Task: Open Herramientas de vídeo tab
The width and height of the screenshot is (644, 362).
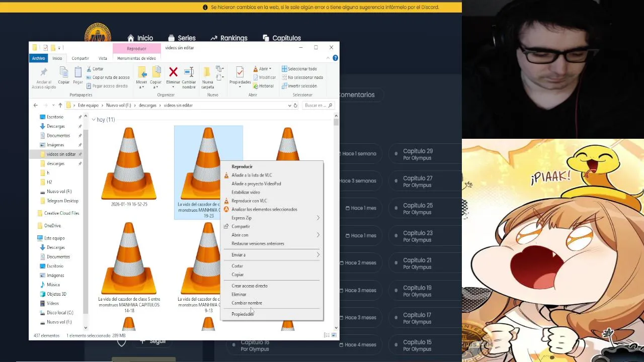Action: 136,58
